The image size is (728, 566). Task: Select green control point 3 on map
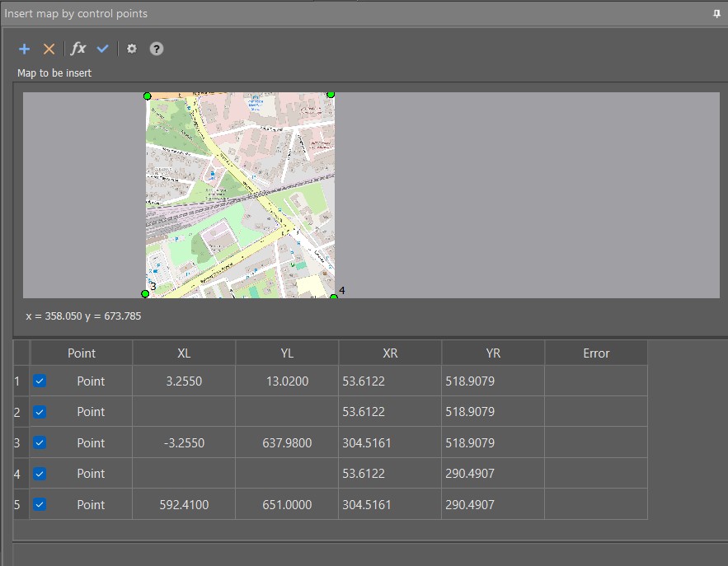click(x=145, y=293)
